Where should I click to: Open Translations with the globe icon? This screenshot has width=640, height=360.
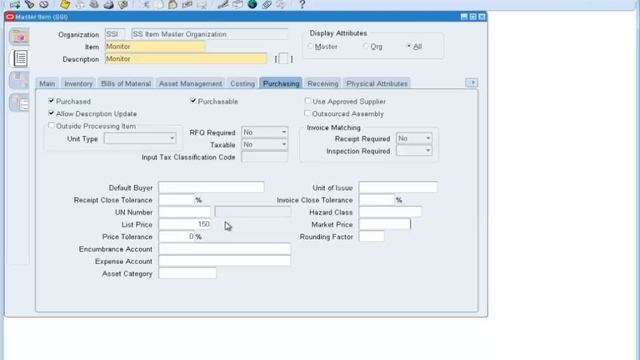252,4
